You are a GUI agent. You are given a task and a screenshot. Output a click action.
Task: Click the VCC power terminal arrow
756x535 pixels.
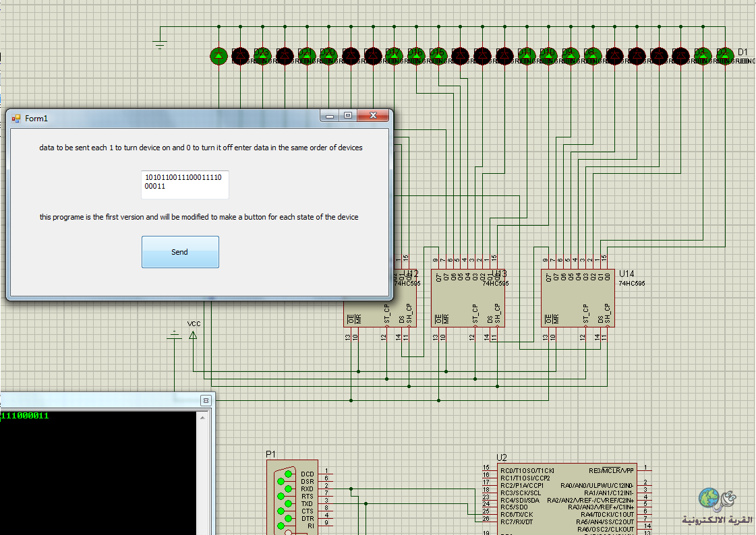coord(193,335)
